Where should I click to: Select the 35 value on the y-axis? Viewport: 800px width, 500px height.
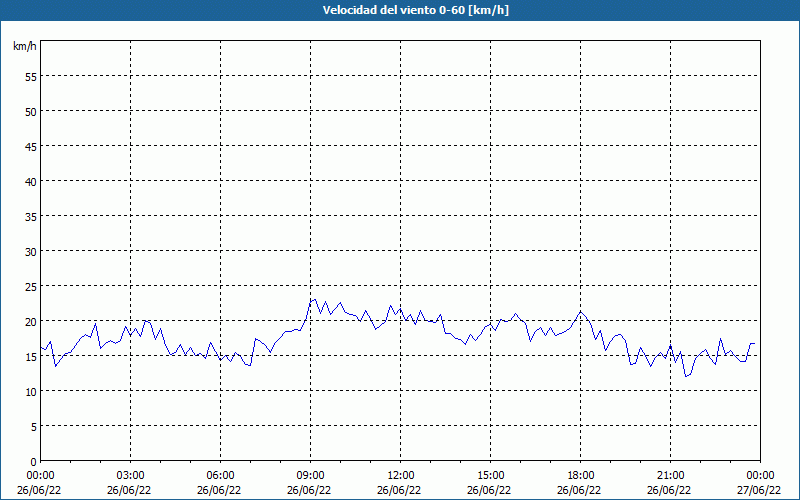click(x=31, y=217)
